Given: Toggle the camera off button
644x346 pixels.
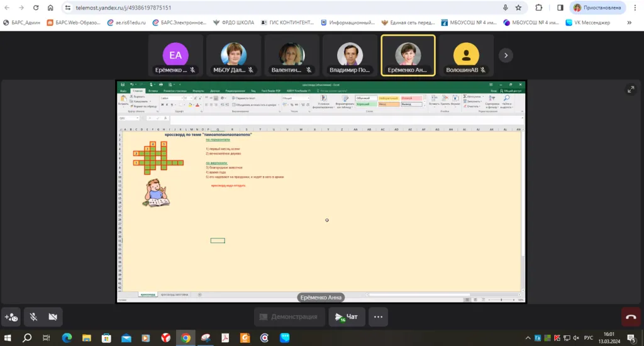Looking at the screenshot, I should click(x=53, y=317).
